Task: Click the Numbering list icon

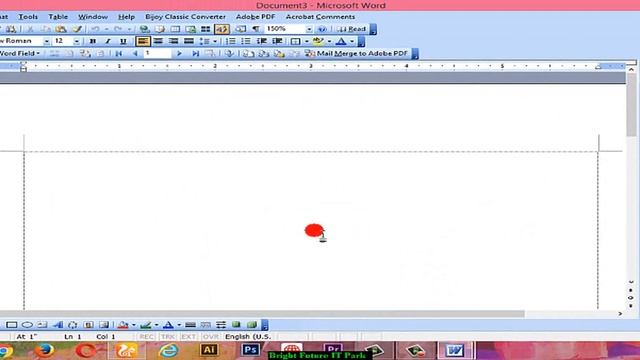Action: (231, 41)
